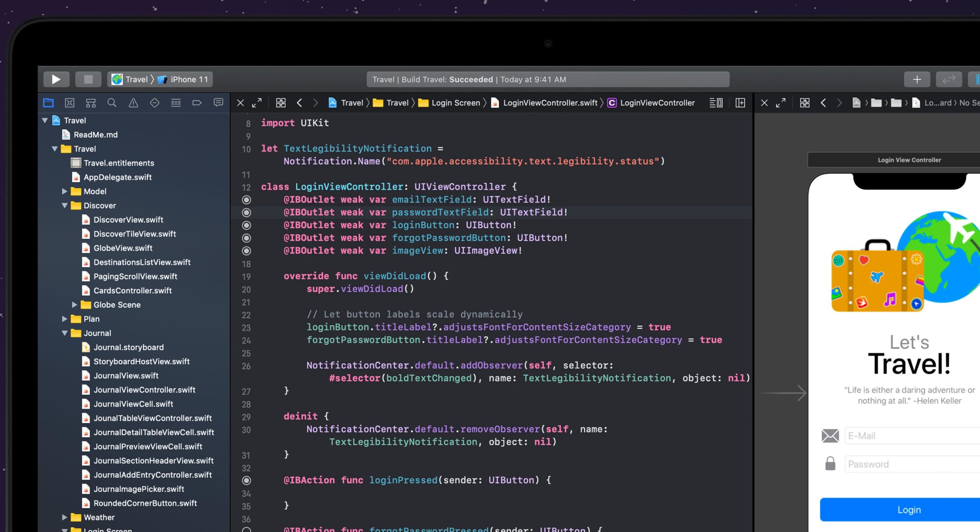Click the E-Mail text field

pos(911,436)
